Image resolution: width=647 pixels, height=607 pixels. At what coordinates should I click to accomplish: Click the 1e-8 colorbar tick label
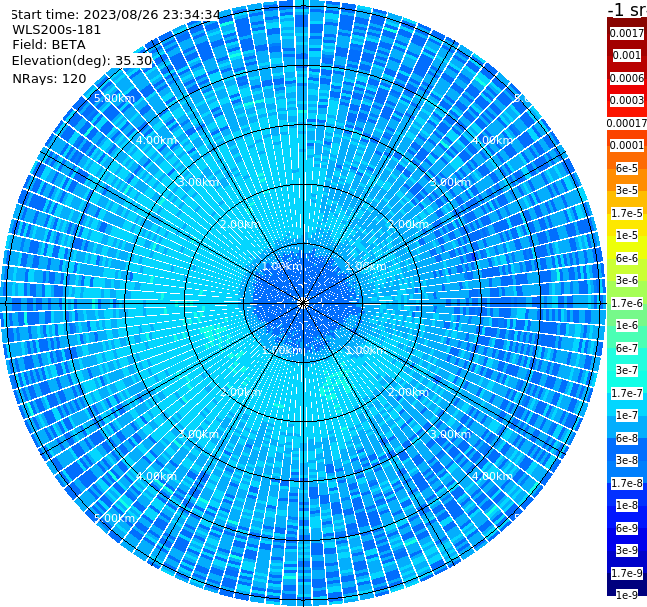(x=627, y=505)
